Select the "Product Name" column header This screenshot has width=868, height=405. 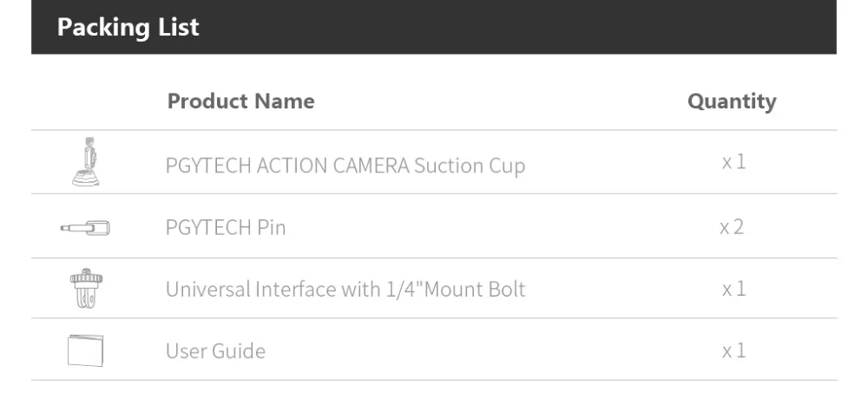click(x=240, y=101)
